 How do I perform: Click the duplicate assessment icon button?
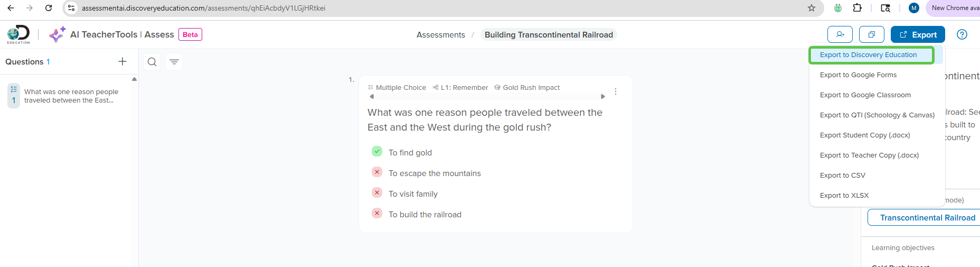point(872,34)
